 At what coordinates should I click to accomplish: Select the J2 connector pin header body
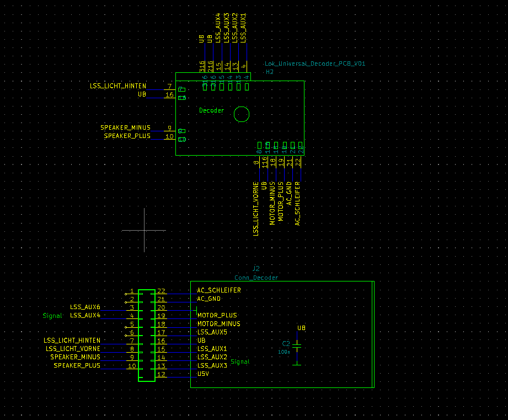point(147,336)
